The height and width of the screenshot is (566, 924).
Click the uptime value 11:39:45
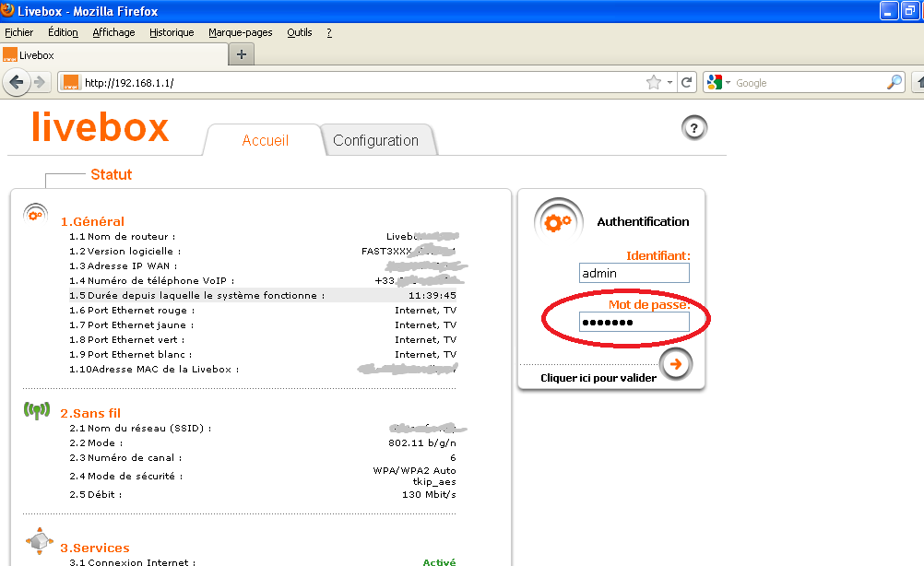pos(432,296)
